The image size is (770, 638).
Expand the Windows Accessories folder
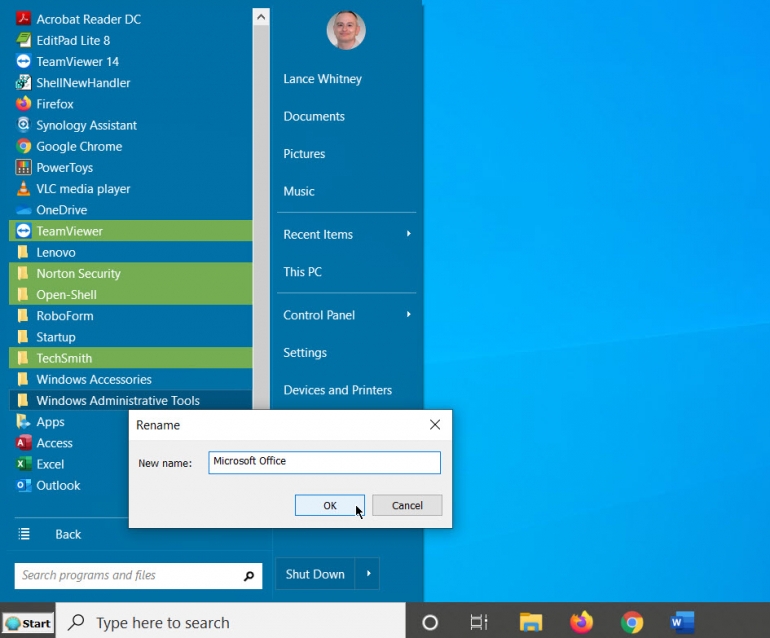point(131,379)
